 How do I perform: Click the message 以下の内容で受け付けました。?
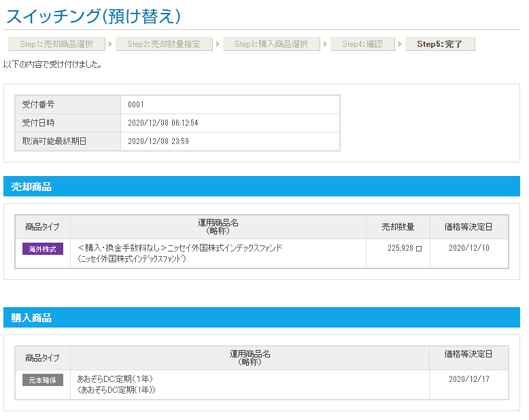(x=52, y=65)
